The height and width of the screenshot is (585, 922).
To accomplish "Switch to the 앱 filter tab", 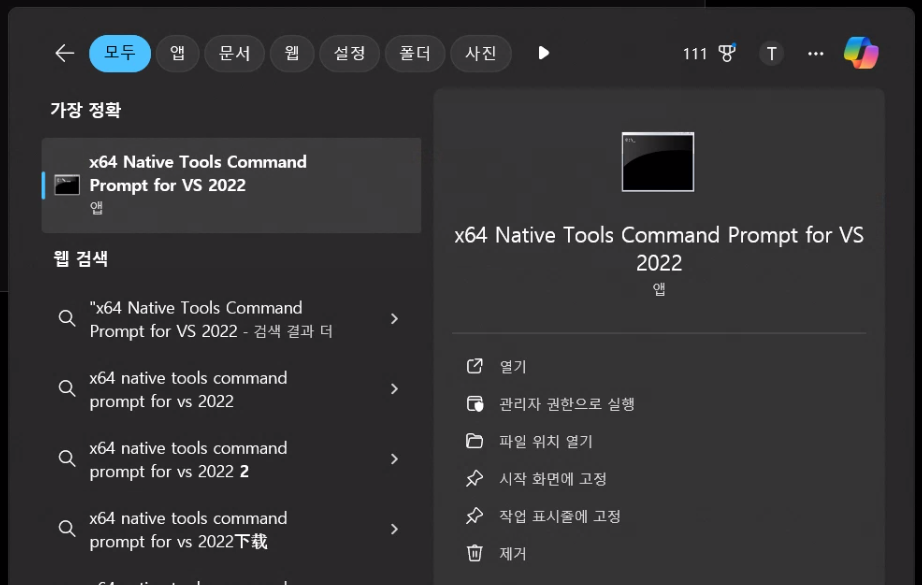I will [178, 54].
